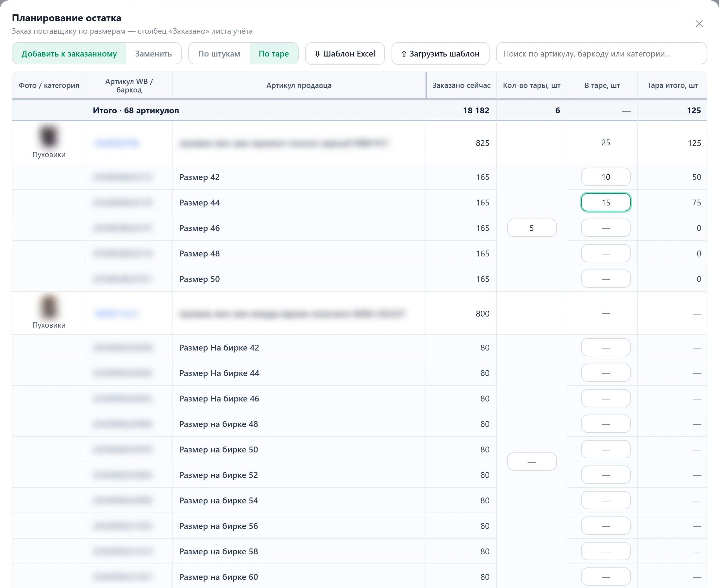Click Загрузить шаблон upload button
Image resolution: width=719 pixels, height=588 pixels.
click(440, 54)
